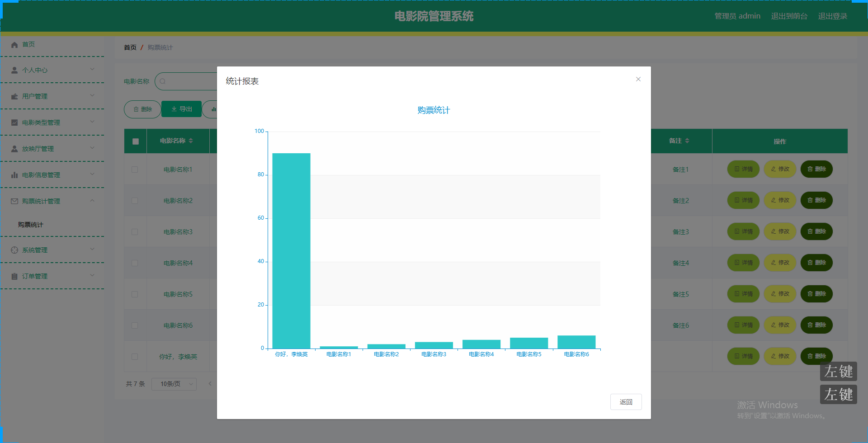Expand the 电影类型管理 menu chevron

tap(92, 122)
